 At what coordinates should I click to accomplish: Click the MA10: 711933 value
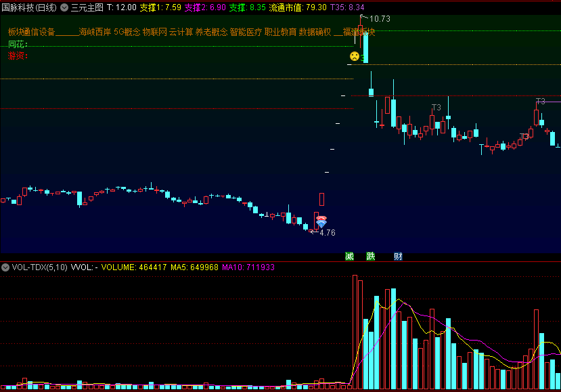(x=248, y=267)
